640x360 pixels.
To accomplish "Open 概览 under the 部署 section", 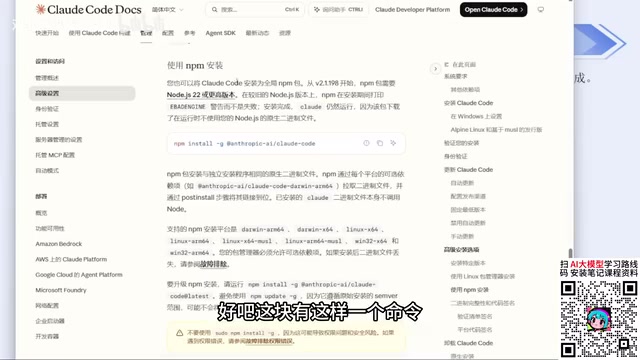I will tap(41, 213).
